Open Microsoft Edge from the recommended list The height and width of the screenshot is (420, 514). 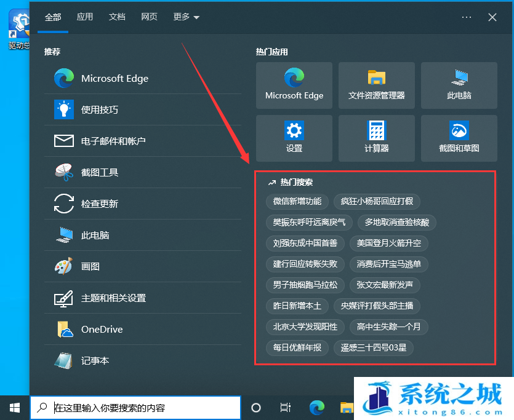[x=114, y=79]
